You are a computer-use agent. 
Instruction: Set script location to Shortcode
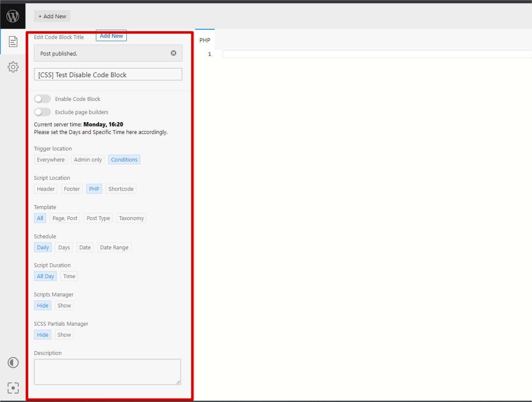coord(121,189)
